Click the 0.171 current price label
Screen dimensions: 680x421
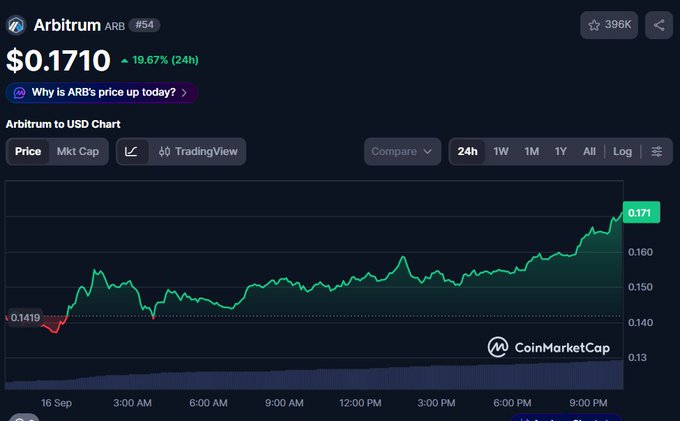pos(641,212)
